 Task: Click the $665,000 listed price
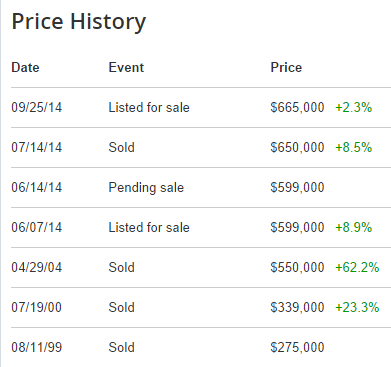(x=297, y=107)
